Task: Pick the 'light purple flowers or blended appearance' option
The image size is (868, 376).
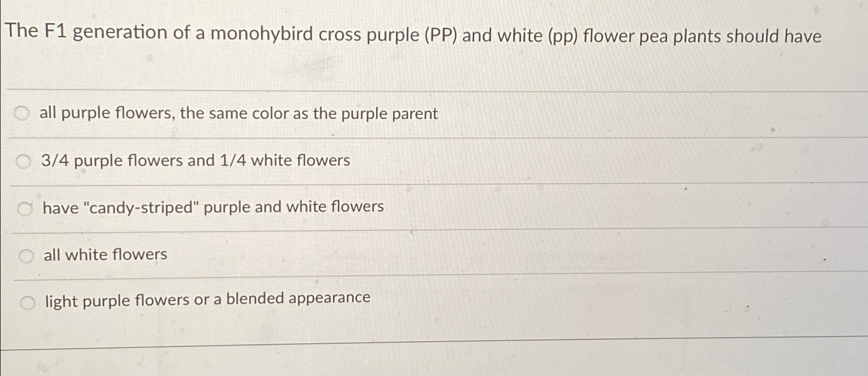Action: pos(26,302)
